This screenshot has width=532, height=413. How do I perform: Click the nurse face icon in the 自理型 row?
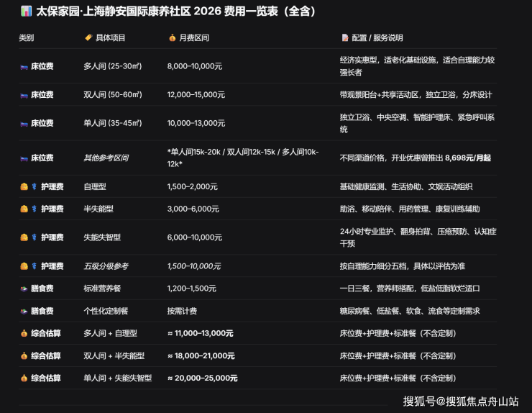coord(24,186)
